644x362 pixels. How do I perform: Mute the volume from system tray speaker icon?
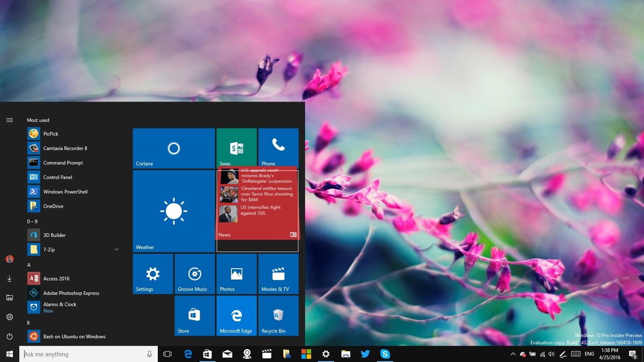pyautogui.click(x=552, y=354)
